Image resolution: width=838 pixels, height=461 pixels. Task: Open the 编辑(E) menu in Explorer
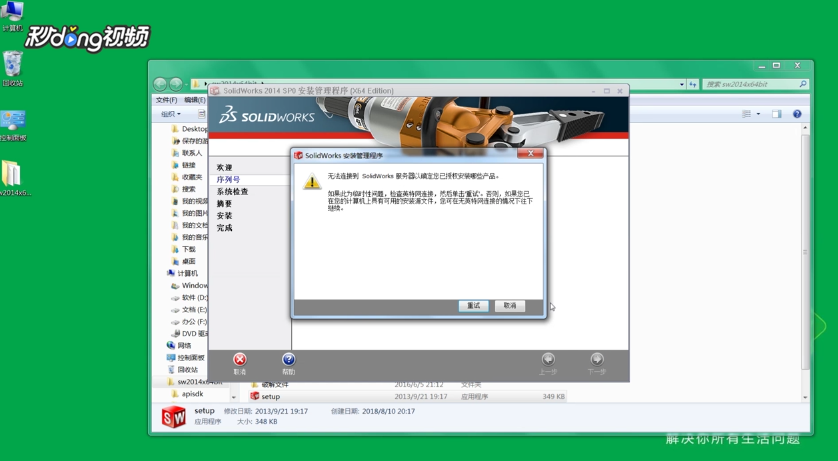195,100
